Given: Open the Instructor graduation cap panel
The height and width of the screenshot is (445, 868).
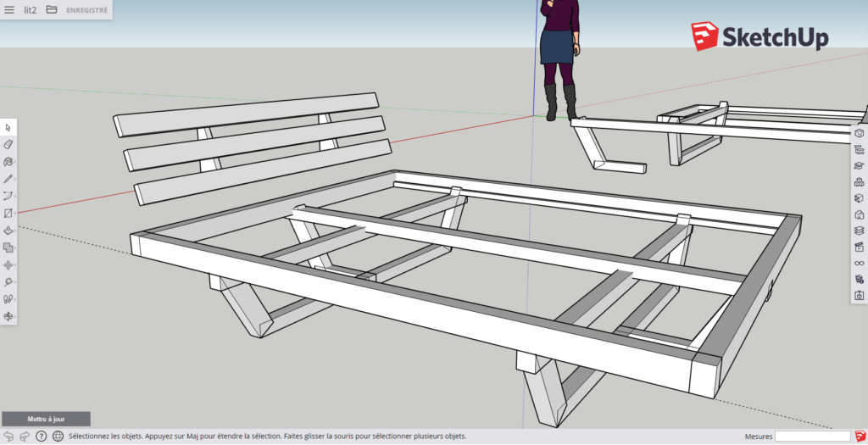Looking at the screenshot, I should pyautogui.click(x=860, y=166).
